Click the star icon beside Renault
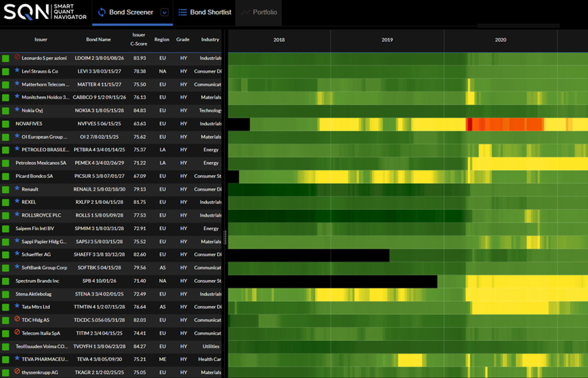The width and height of the screenshot is (588, 378). 17,189
